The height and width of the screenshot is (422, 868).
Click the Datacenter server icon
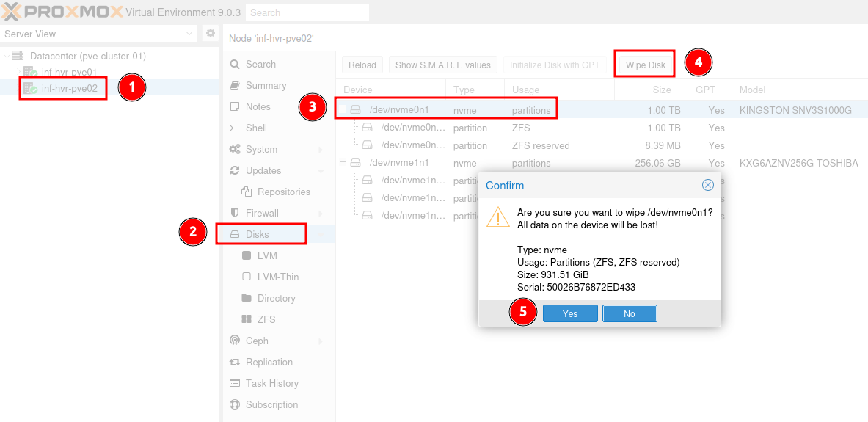[x=18, y=56]
